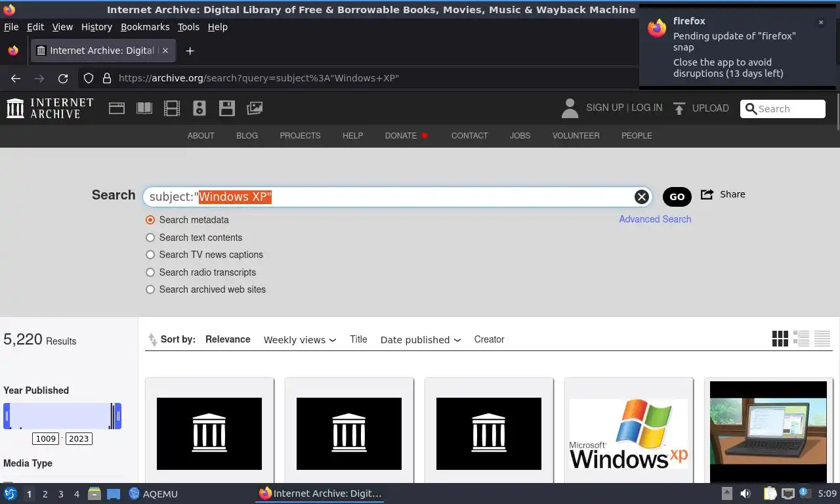Sort results by Title

(x=358, y=339)
